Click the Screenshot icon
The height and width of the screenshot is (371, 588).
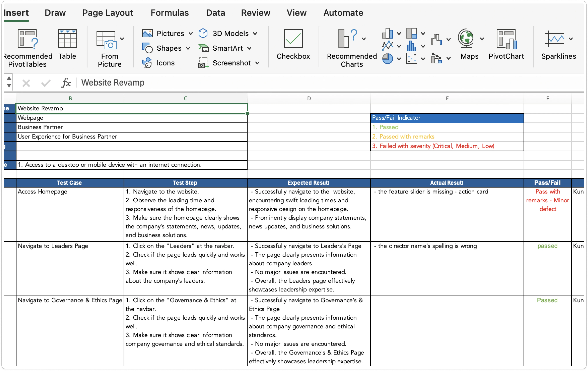tap(203, 63)
